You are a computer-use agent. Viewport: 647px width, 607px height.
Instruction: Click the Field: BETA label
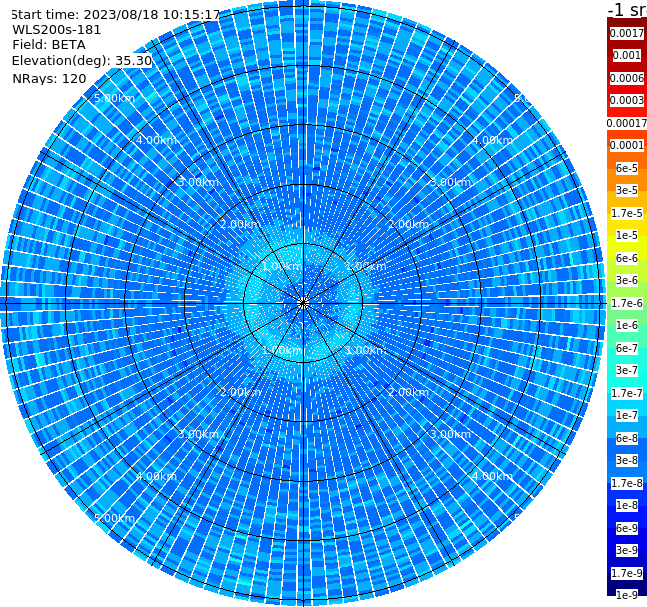(49, 45)
